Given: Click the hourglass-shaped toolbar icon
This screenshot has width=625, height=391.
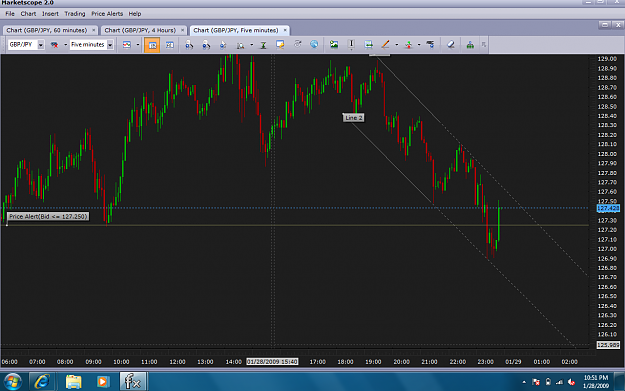Looking at the screenshot, I should coord(263,45).
